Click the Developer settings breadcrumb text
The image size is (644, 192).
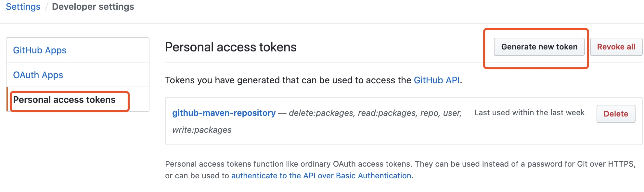(x=93, y=7)
